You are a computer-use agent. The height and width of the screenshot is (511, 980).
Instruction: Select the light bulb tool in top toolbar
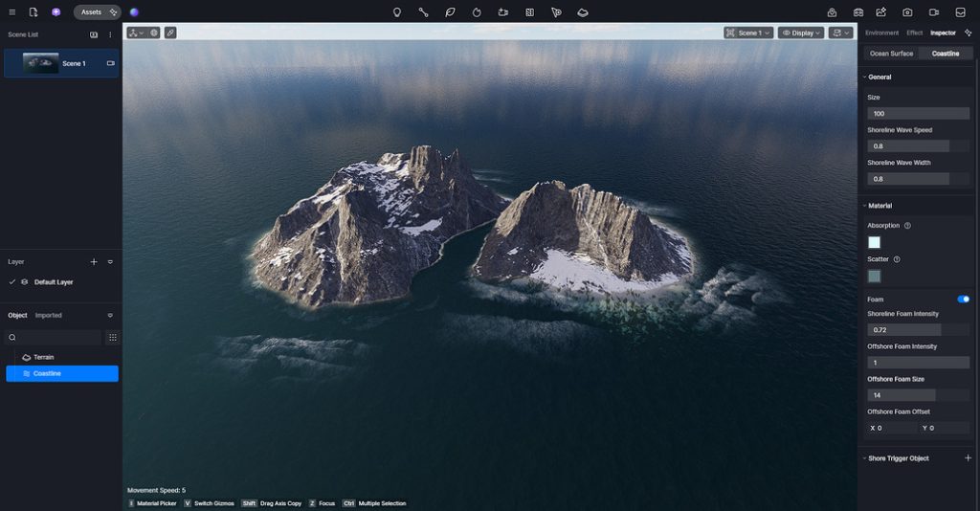coord(397,12)
